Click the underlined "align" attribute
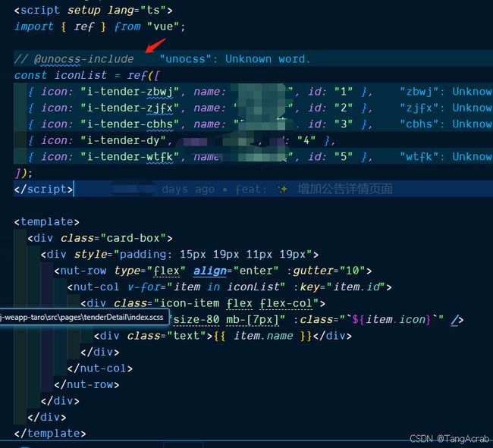Screen dimensions: 493x448 tap(209, 271)
